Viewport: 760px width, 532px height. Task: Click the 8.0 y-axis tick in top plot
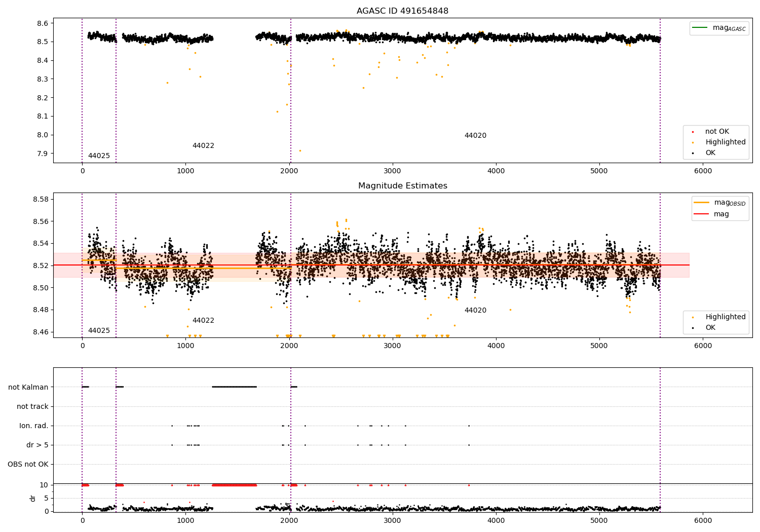pos(43,135)
